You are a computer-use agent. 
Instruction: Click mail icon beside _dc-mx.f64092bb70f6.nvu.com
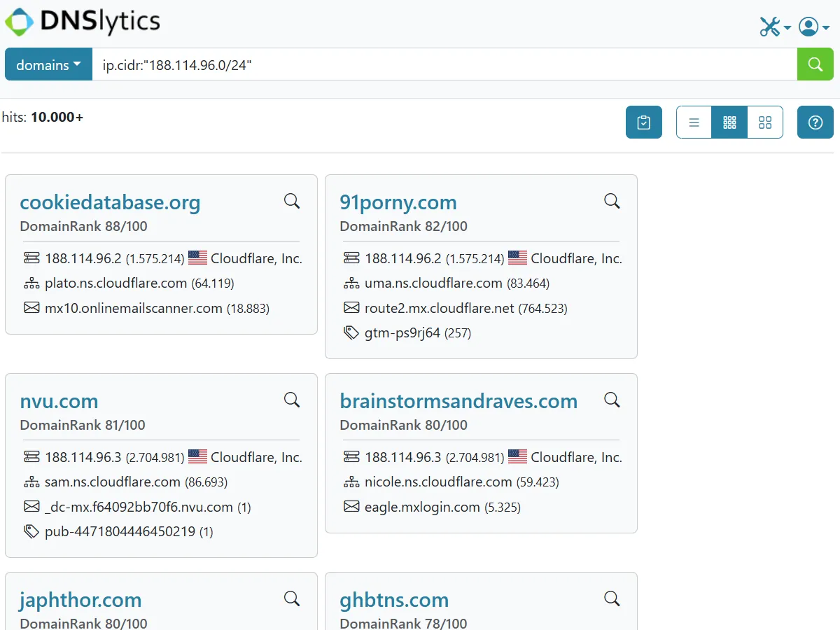click(31, 507)
